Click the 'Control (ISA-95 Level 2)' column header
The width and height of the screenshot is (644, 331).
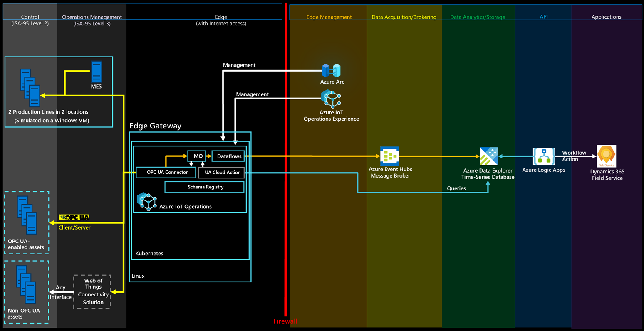30,20
